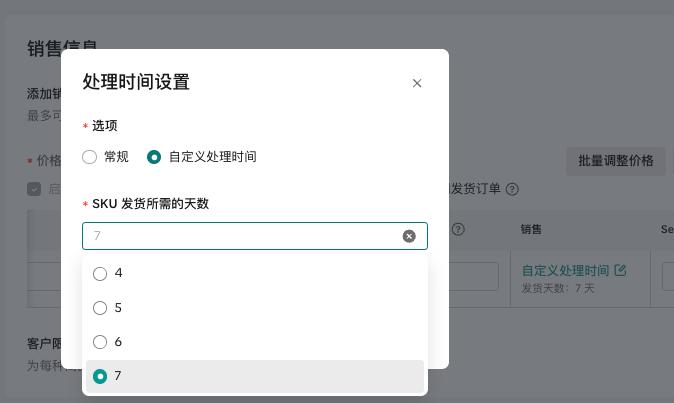Open the 自定义处理时间 link in table
This screenshot has width=674, height=403.
coord(565,271)
